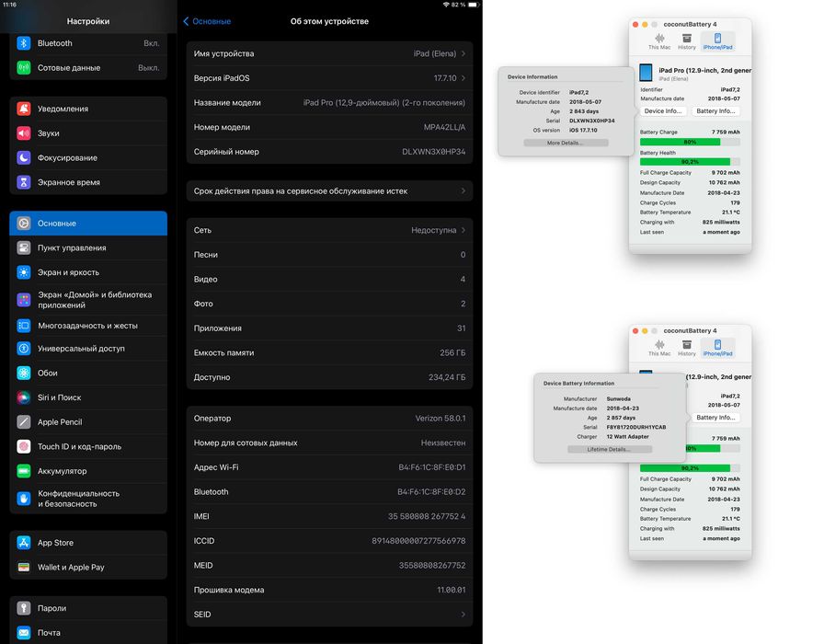The image size is (824, 644).
Task: Open Срок действия права на сервисное обслуживание
Action: coord(329,190)
